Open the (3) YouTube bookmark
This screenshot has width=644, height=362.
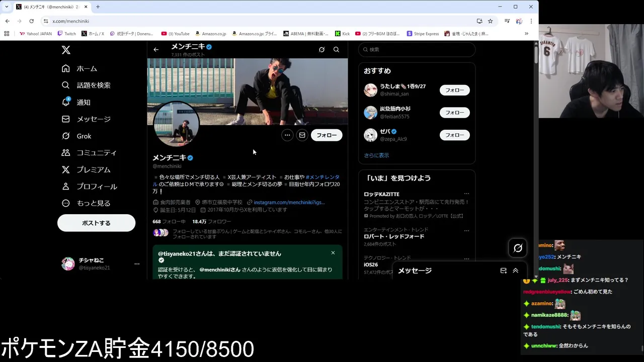pyautogui.click(x=175, y=34)
